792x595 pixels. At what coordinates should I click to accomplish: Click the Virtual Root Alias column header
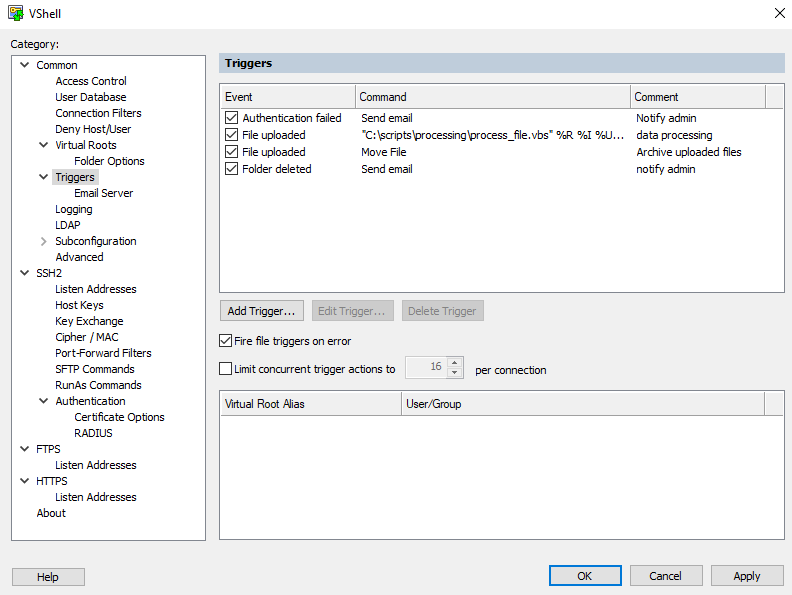[310, 404]
